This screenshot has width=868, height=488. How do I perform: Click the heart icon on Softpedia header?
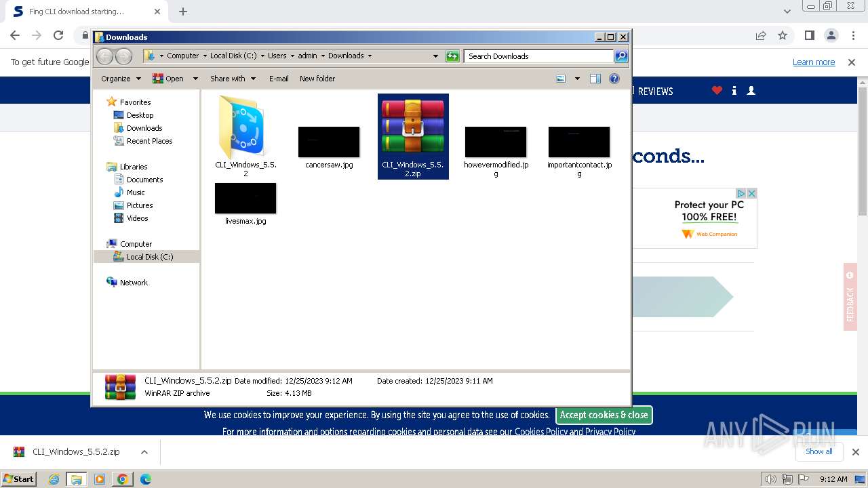tap(717, 90)
